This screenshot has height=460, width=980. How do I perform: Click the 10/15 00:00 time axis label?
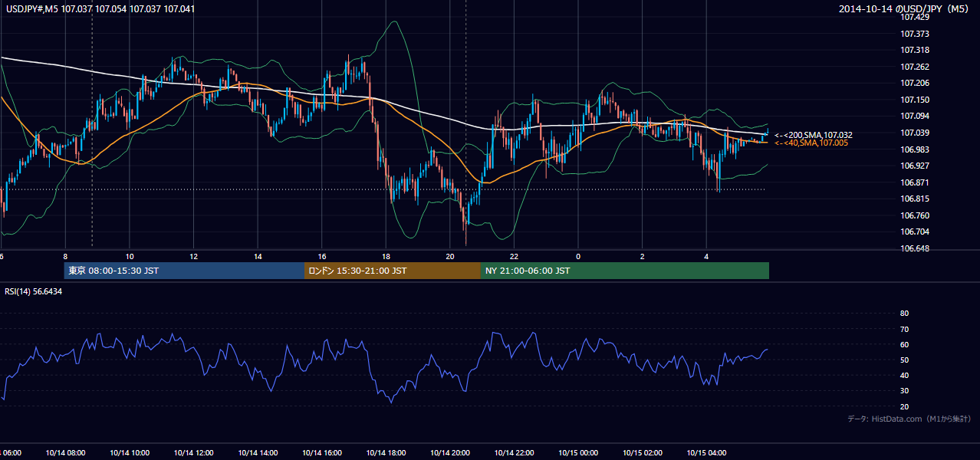click(578, 452)
